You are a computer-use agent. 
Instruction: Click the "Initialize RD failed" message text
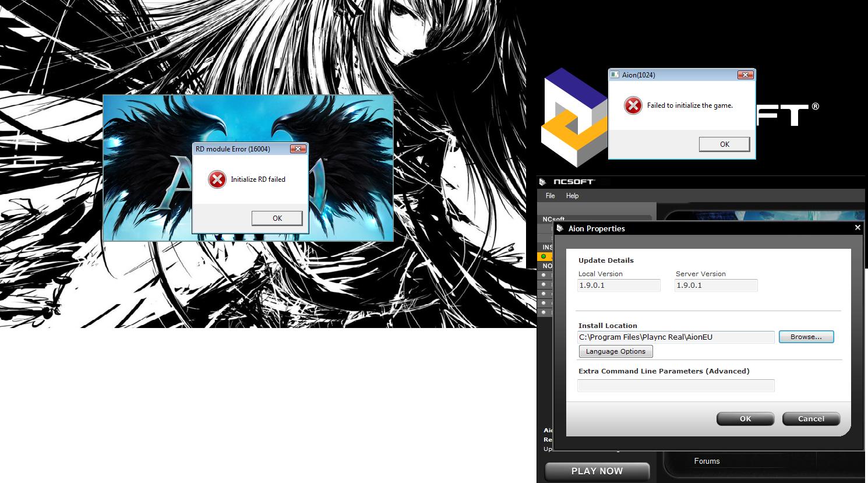[258, 179]
